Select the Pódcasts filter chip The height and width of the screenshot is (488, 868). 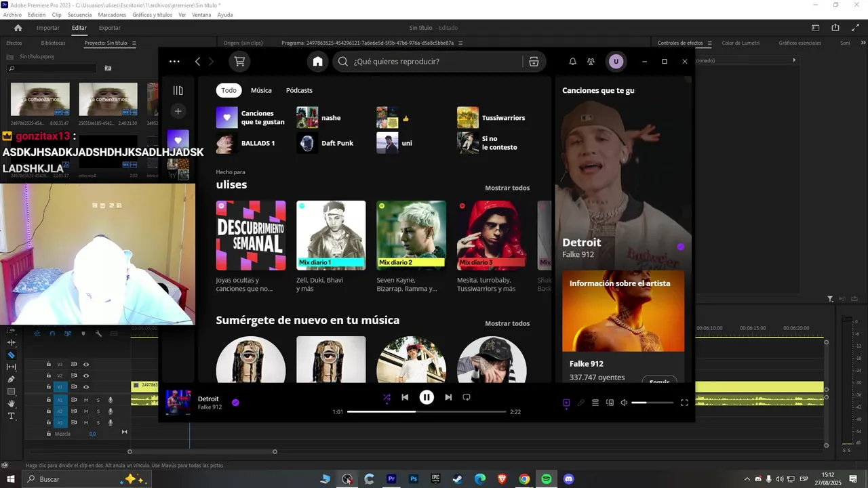pos(299,90)
